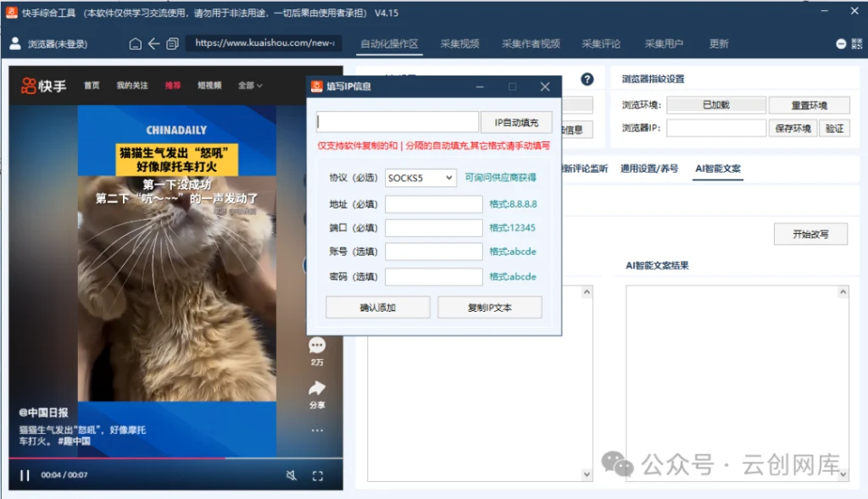Select 我的关注 in Kuaishou nav

point(131,86)
